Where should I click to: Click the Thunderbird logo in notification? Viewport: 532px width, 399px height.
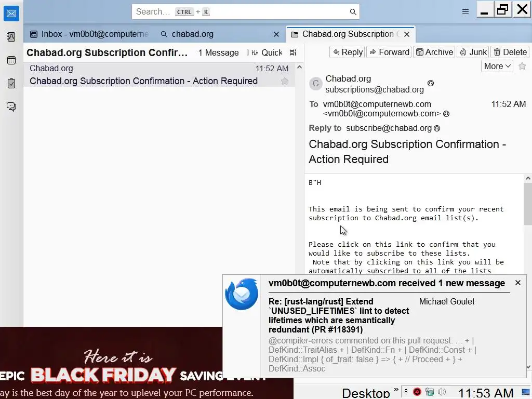[242, 294]
